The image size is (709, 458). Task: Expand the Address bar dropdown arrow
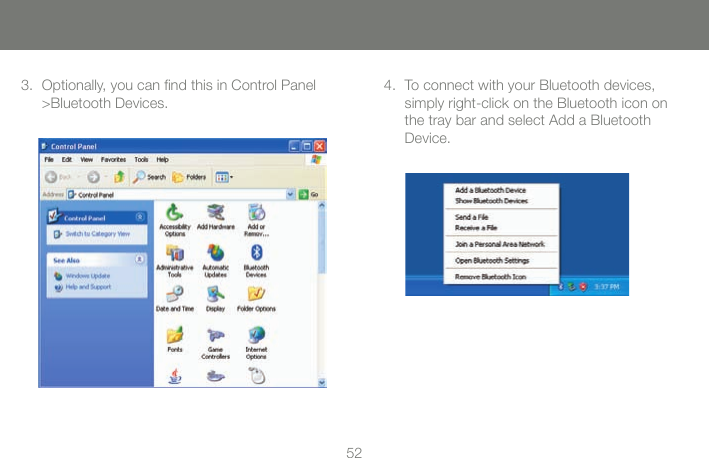[290, 194]
